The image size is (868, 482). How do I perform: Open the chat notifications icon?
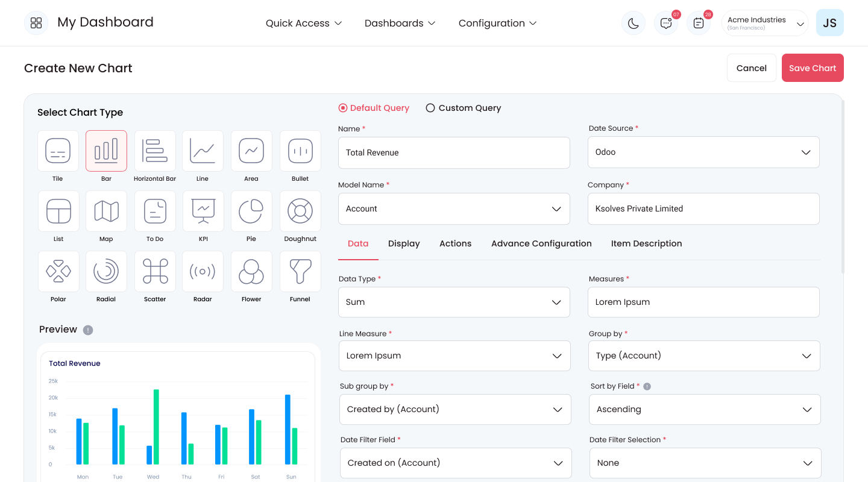666,23
